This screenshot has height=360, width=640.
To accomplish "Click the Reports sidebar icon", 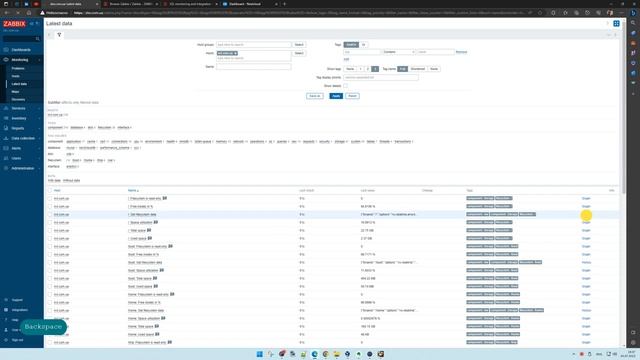I will (x=6, y=128).
